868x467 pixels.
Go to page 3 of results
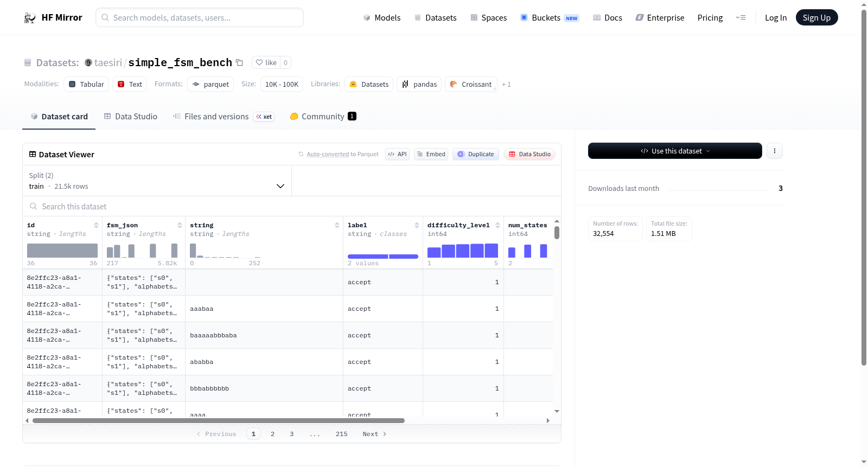pyautogui.click(x=291, y=434)
